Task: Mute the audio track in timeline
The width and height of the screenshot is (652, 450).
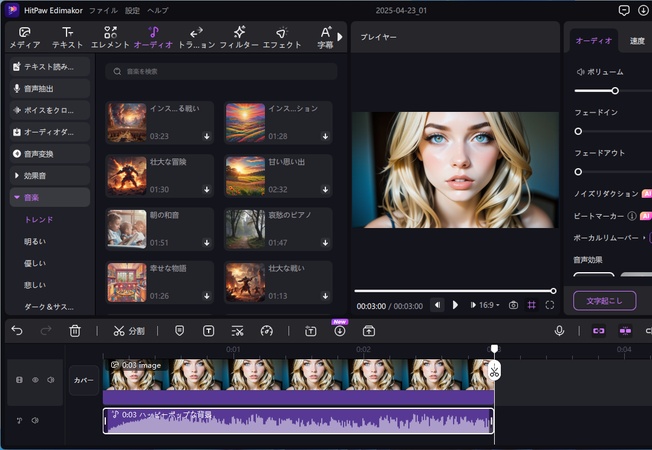Action: click(x=35, y=420)
